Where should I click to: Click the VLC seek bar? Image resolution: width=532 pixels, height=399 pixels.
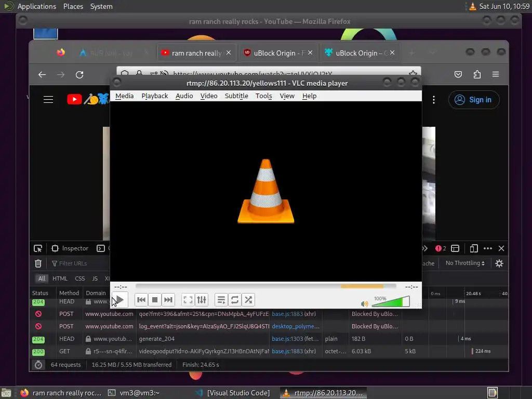click(265, 286)
